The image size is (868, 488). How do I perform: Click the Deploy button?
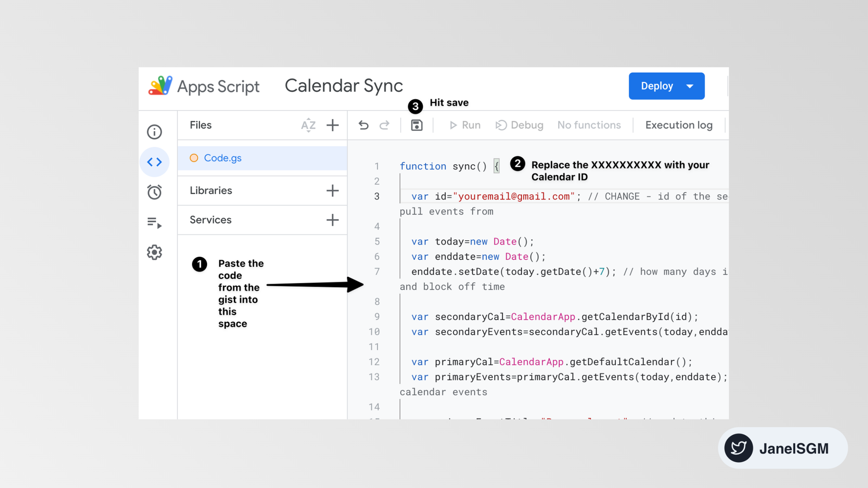657,86
